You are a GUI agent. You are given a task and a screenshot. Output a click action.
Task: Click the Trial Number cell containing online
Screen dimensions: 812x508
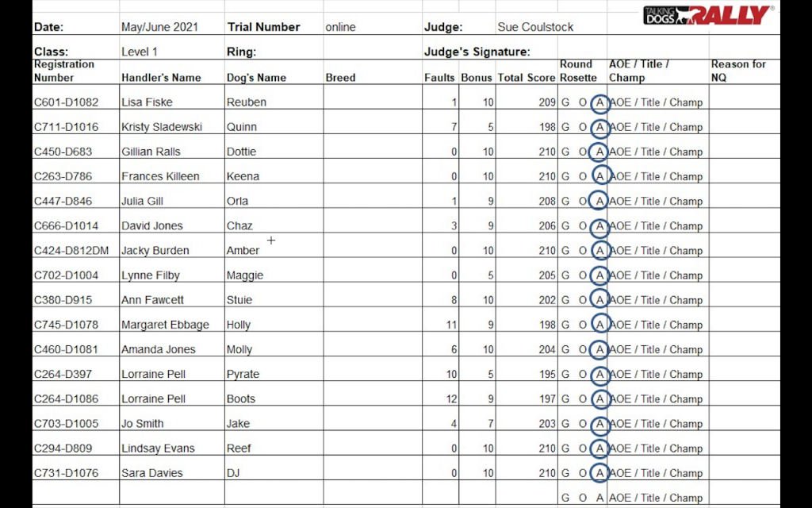[373, 27]
